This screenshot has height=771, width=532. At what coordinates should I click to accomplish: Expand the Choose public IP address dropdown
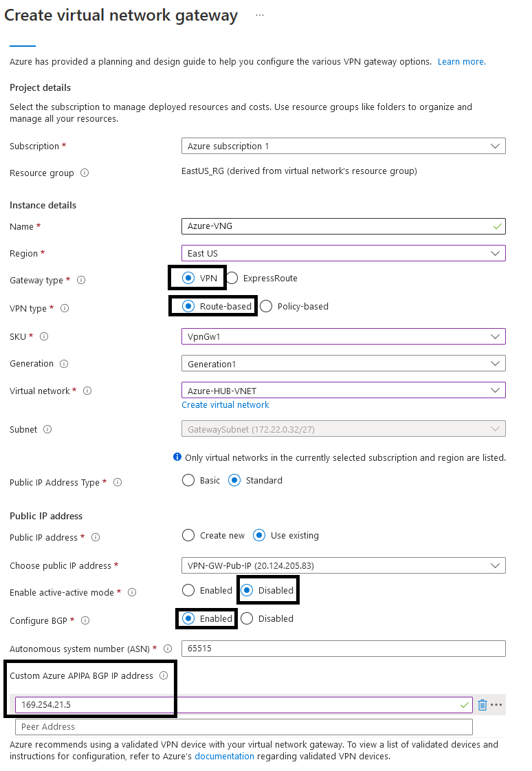point(343,565)
